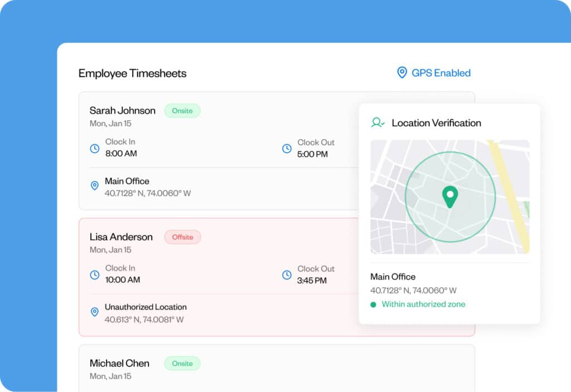Click Sarah Johnson's Onsite status badge
The width and height of the screenshot is (571, 392).
coord(182,111)
